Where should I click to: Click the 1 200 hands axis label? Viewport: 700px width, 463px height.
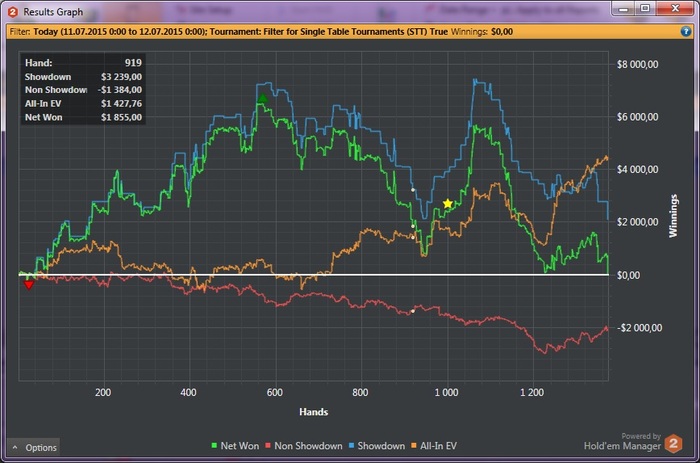coord(532,392)
